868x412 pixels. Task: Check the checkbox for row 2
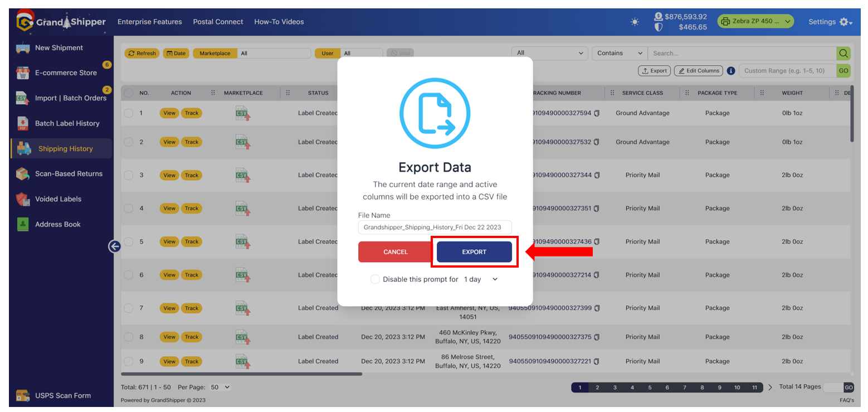[129, 142]
